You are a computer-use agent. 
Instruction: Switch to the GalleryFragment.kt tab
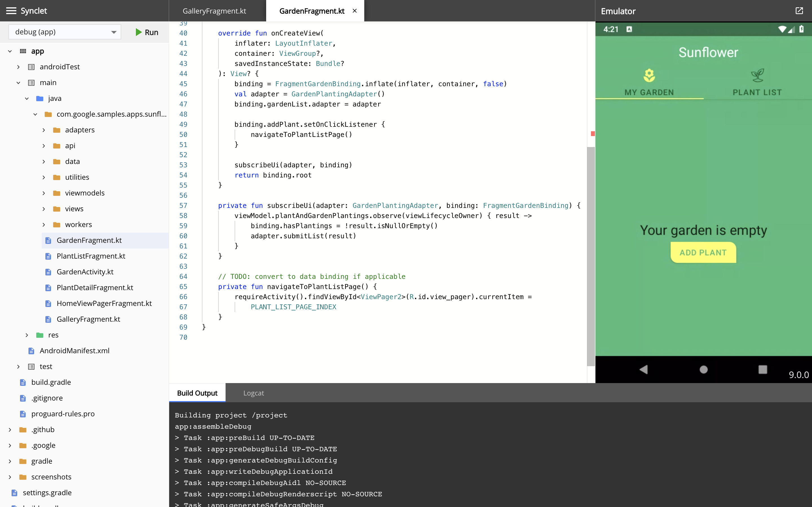[x=214, y=11]
